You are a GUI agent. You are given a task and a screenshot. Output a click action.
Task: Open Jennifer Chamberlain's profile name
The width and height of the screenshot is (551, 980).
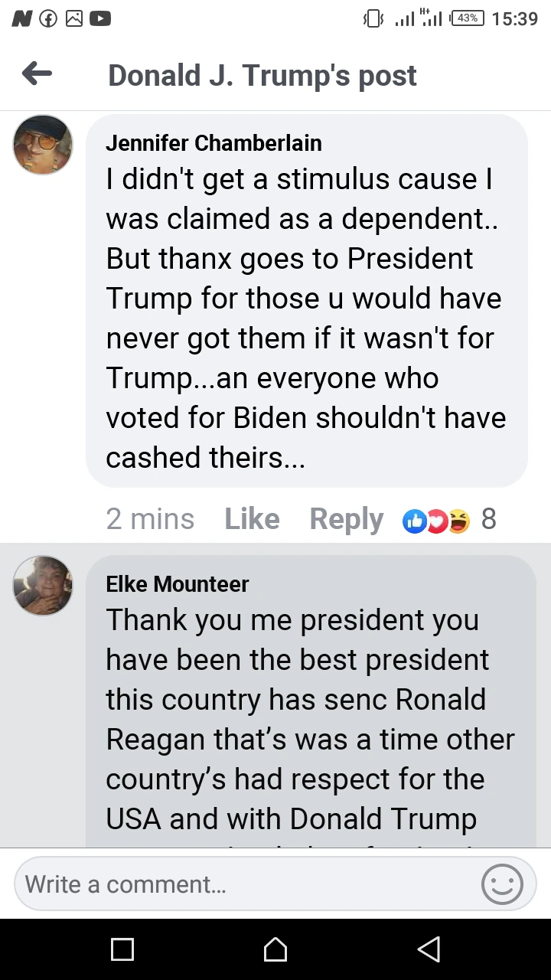pyautogui.click(x=214, y=143)
